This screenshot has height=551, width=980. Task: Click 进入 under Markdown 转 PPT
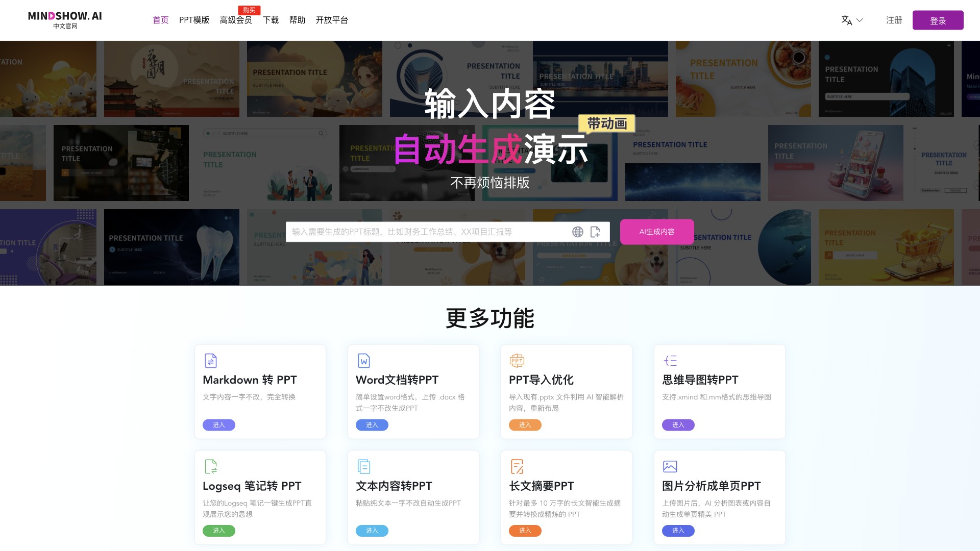pos(218,424)
